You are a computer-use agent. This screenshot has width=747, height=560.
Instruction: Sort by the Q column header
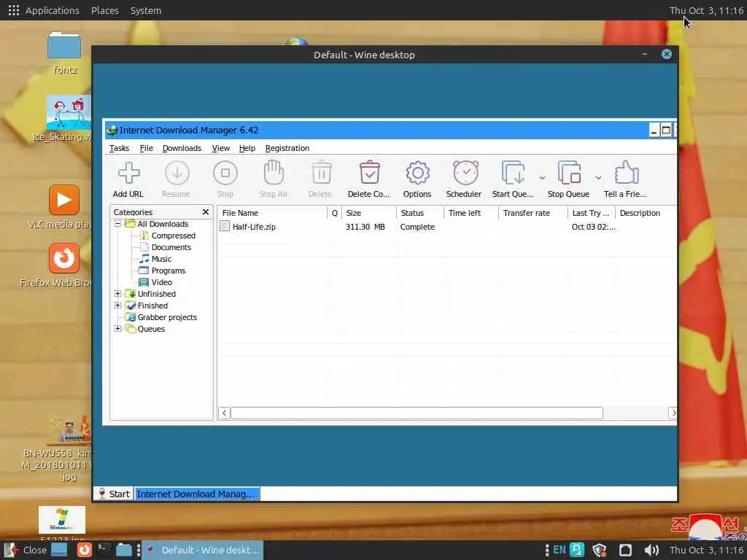(334, 213)
